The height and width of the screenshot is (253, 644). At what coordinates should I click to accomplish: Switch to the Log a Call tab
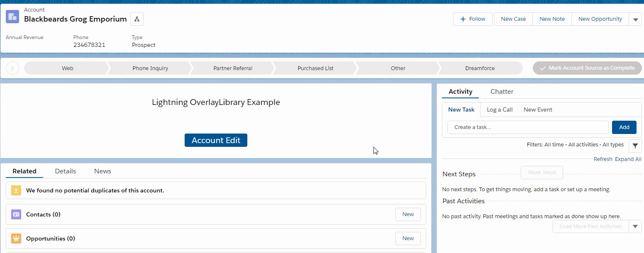(499, 109)
